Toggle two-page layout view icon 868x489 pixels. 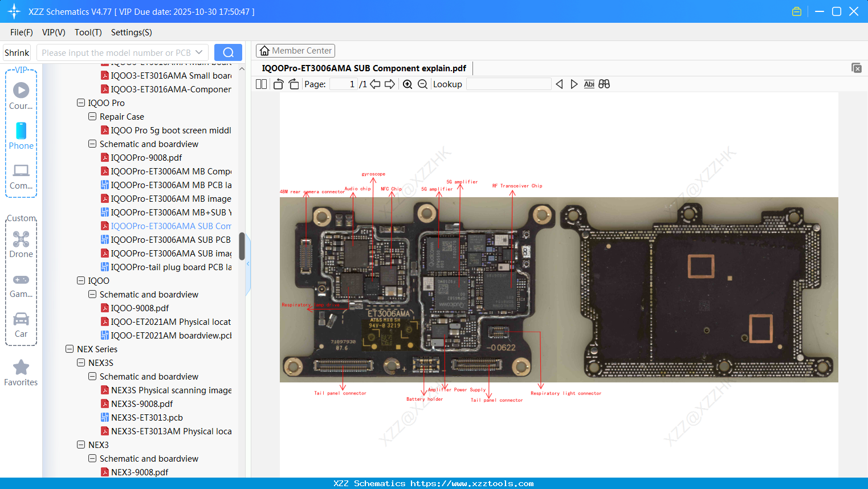[x=262, y=84]
